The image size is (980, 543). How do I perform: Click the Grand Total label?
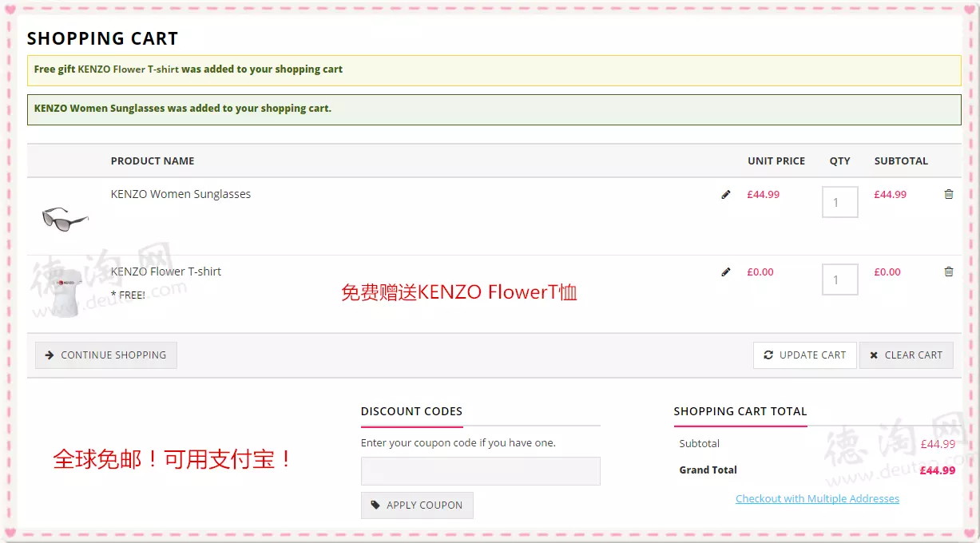coord(708,470)
